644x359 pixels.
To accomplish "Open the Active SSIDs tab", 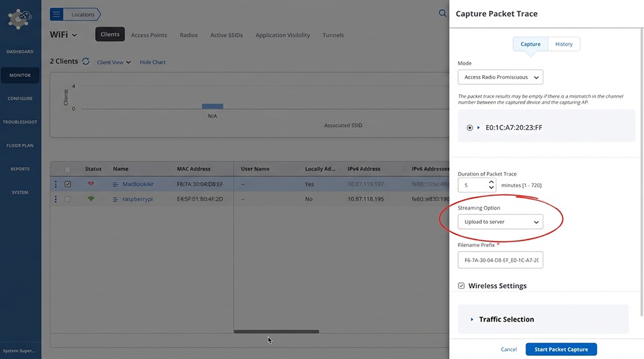I will (x=226, y=35).
